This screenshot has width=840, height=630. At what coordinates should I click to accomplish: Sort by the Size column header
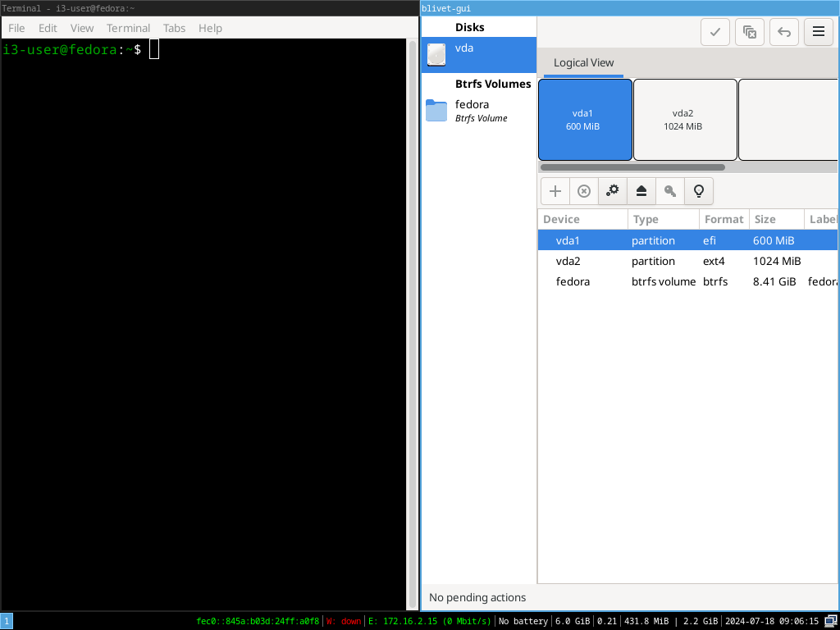(776, 219)
